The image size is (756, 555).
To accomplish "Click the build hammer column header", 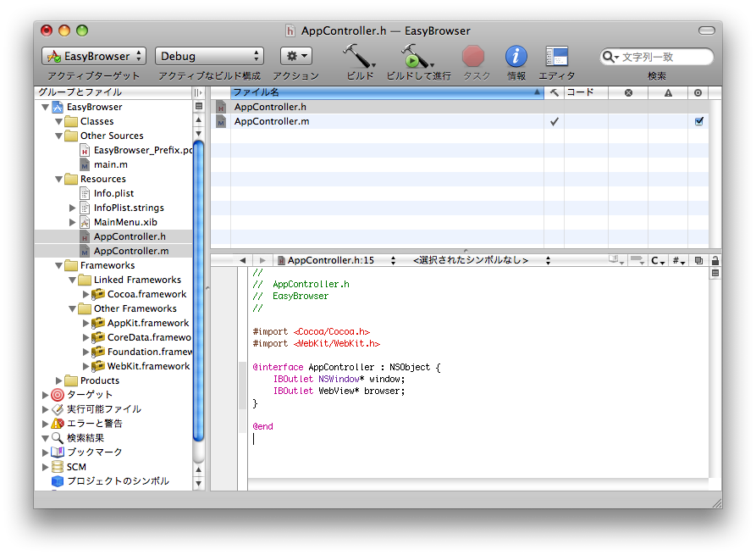I will click(554, 92).
